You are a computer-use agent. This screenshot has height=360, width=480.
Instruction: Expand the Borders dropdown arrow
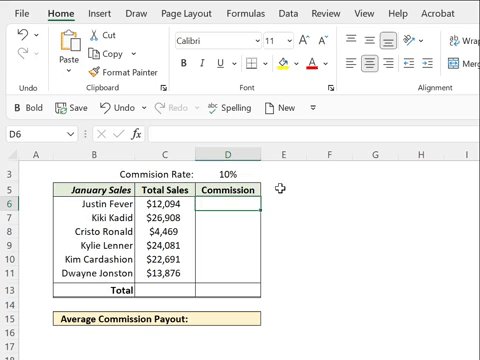pos(265,63)
